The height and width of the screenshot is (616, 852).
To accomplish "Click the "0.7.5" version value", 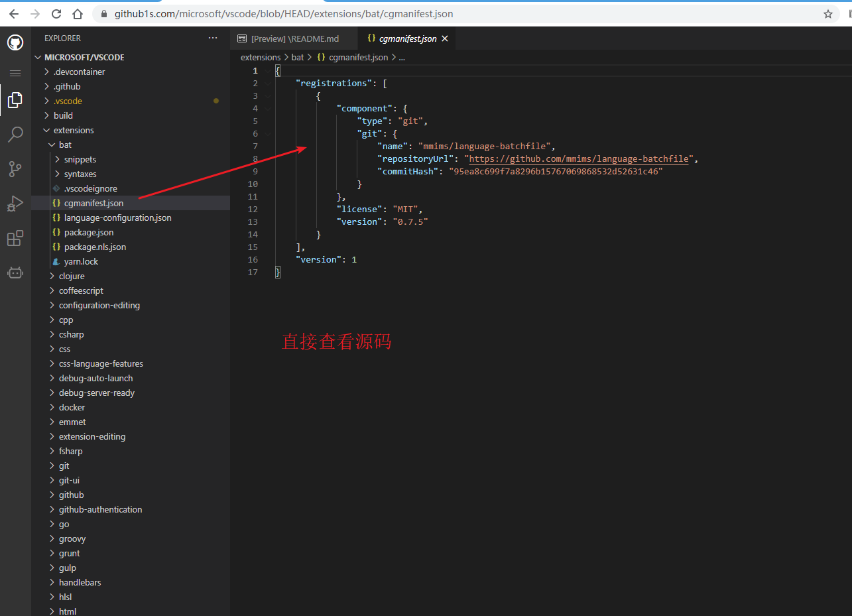I will coord(410,221).
